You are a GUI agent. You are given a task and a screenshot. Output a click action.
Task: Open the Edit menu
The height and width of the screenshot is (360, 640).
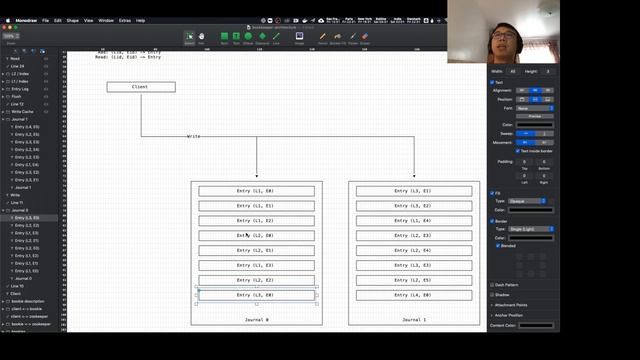58,20
